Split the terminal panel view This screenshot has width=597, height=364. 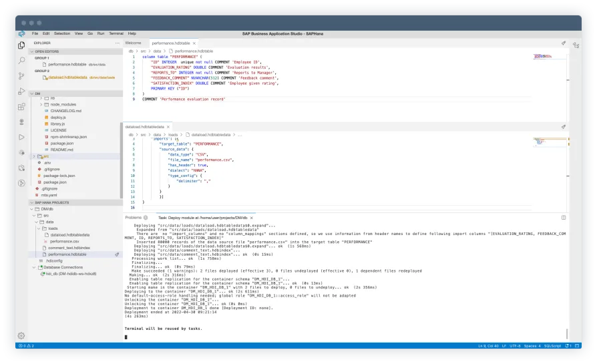[564, 218]
